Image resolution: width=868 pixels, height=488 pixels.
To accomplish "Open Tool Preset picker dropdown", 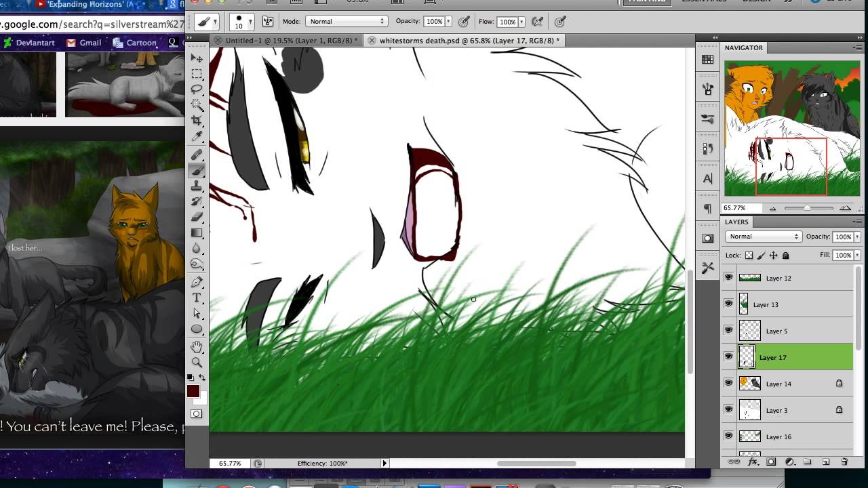I will 207,22.
